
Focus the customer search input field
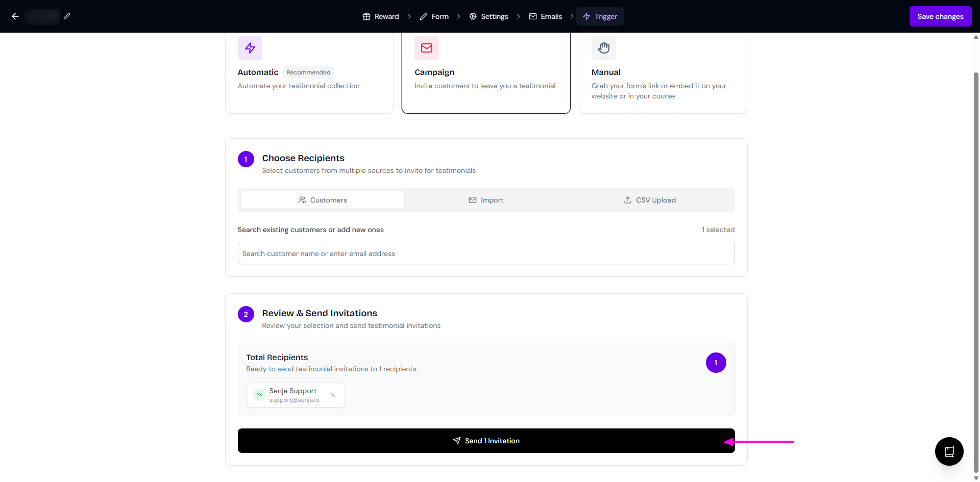pos(486,253)
